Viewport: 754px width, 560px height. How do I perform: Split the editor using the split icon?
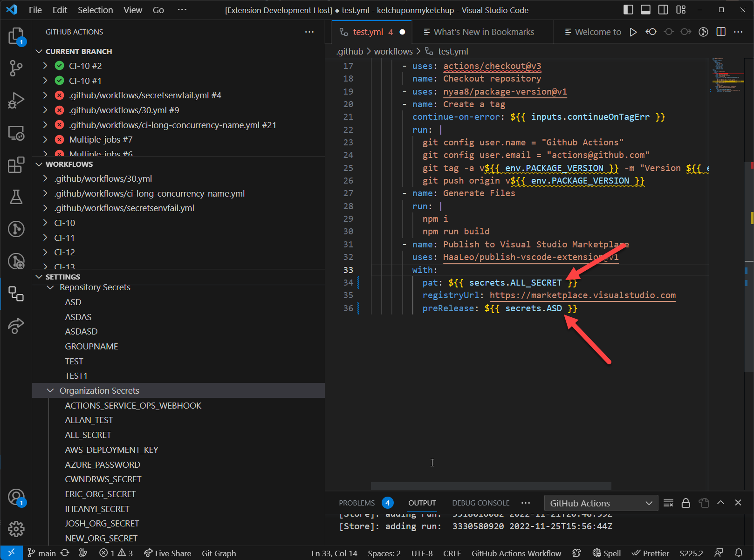[721, 32]
